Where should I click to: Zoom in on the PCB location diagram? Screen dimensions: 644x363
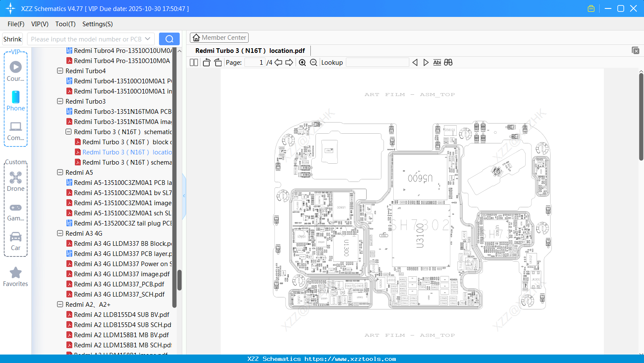pyautogui.click(x=302, y=62)
